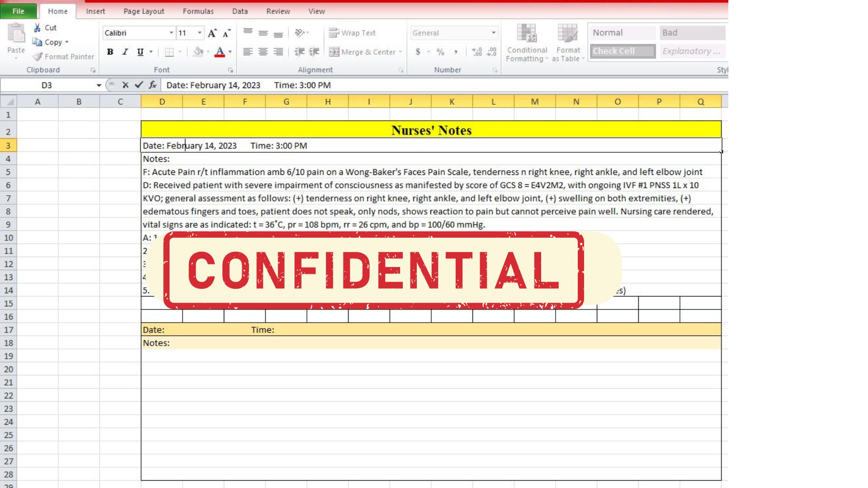
Task: Click the Percent Style icon
Action: pyautogui.click(x=440, y=52)
